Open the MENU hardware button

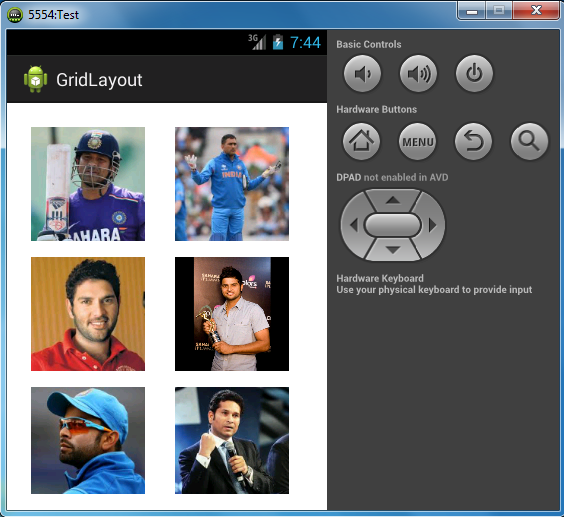418,141
